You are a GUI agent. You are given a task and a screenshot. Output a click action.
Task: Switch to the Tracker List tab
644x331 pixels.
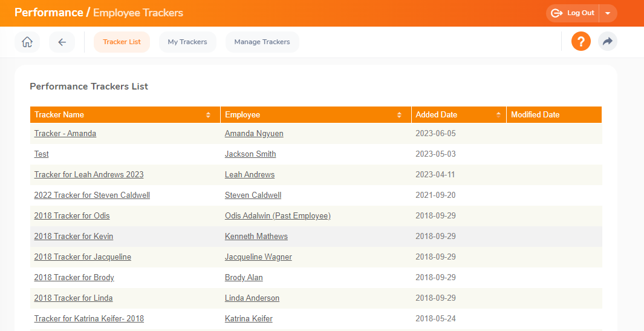pyautogui.click(x=122, y=42)
